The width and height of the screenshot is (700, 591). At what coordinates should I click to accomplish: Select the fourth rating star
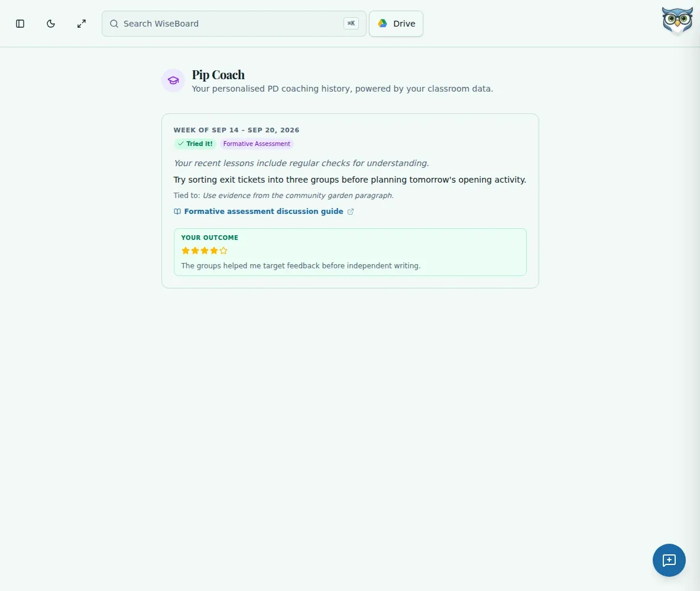pyautogui.click(x=214, y=251)
